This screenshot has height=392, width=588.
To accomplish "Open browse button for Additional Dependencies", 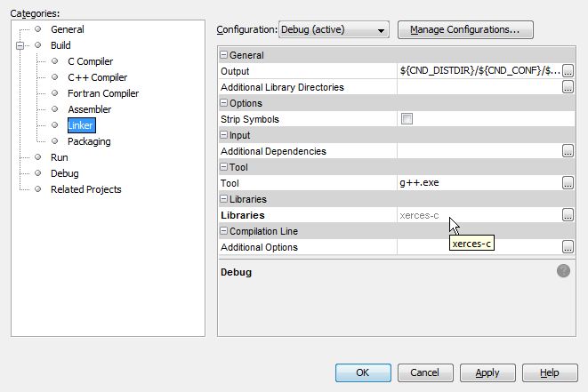I will 568,151.
